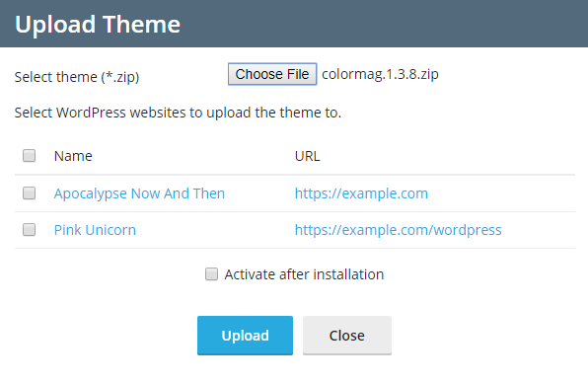The image size is (588, 383).
Task: Click the Choose File button
Action: pos(272,74)
